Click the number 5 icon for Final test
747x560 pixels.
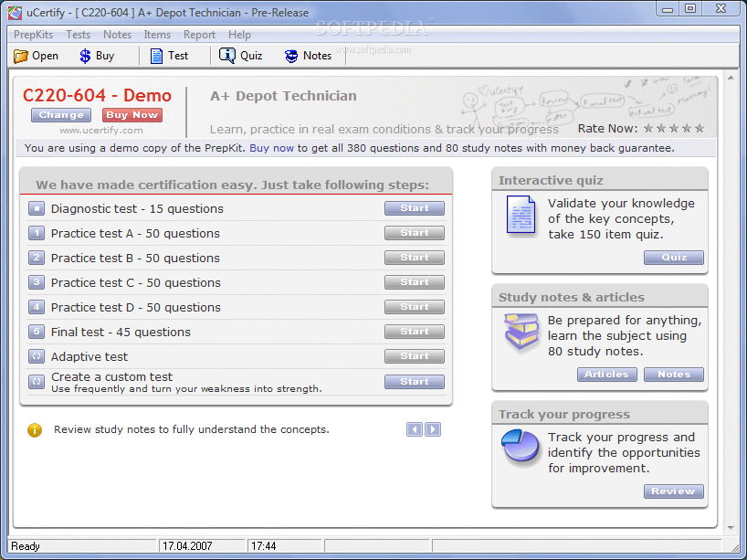(37, 332)
